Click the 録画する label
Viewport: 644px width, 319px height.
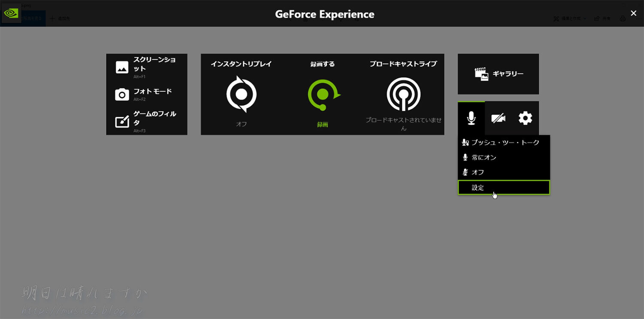click(322, 64)
